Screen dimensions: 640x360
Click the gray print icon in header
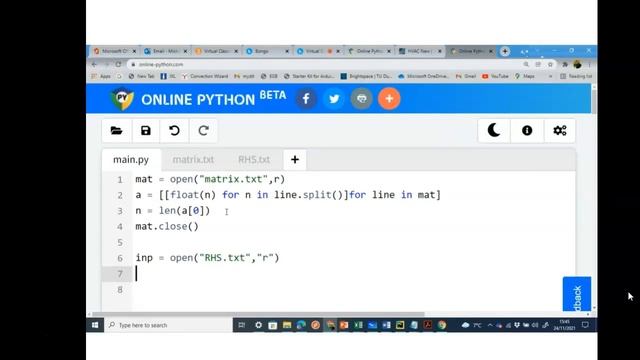[362, 99]
